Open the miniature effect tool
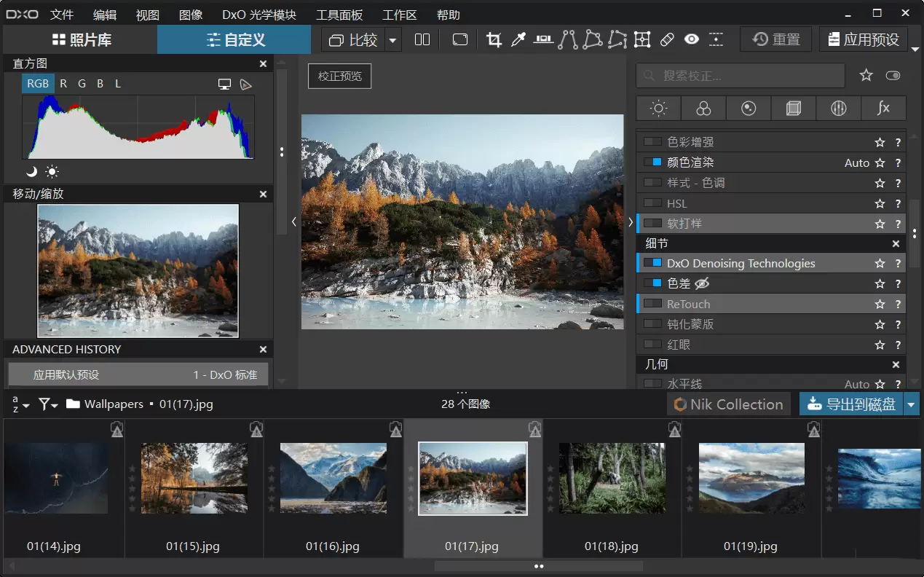The height and width of the screenshot is (577, 924). pos(716,40)
